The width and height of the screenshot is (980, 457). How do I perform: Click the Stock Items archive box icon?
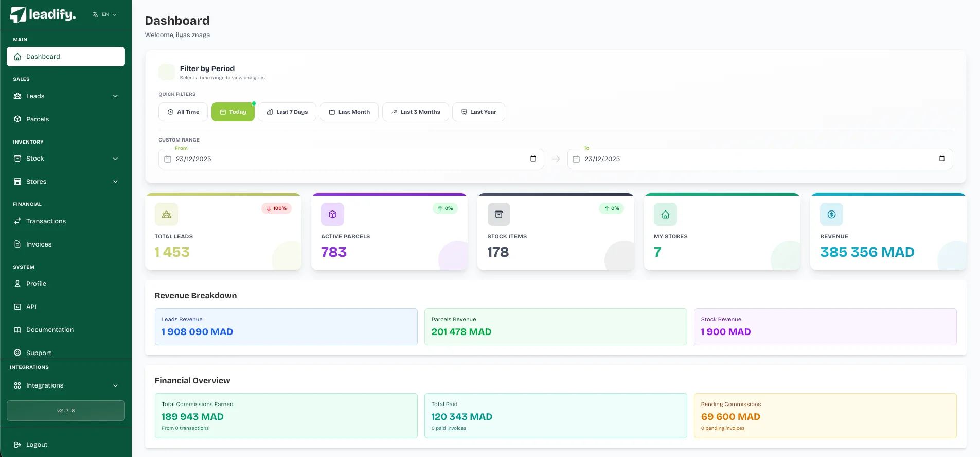point(498,215)
